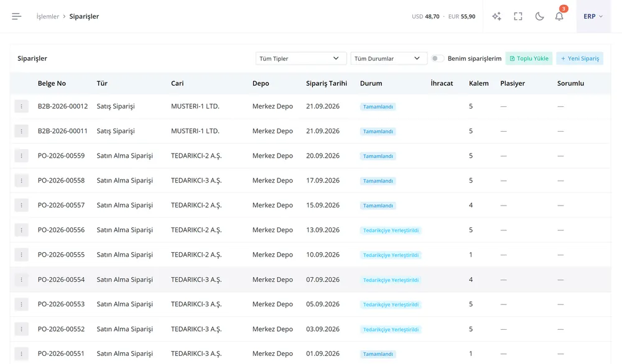Switch to dark mode moon icon

[x=539, y=16]
